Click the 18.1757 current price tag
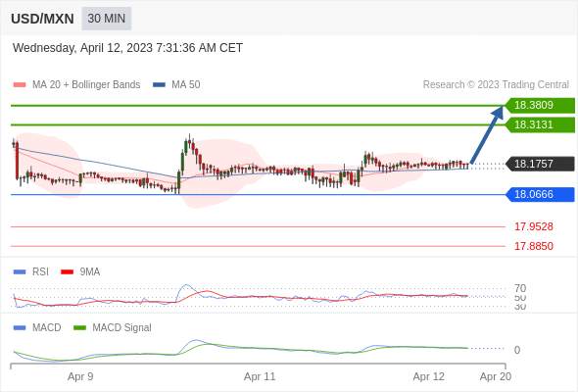This screenshot has height=392, width=578. tap(540, 164)
